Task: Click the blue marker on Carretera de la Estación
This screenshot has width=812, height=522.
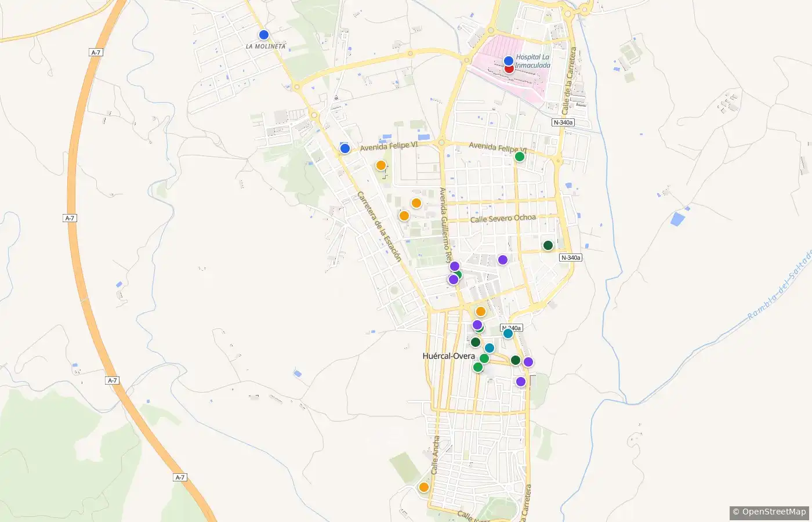Action: [345, 148]
